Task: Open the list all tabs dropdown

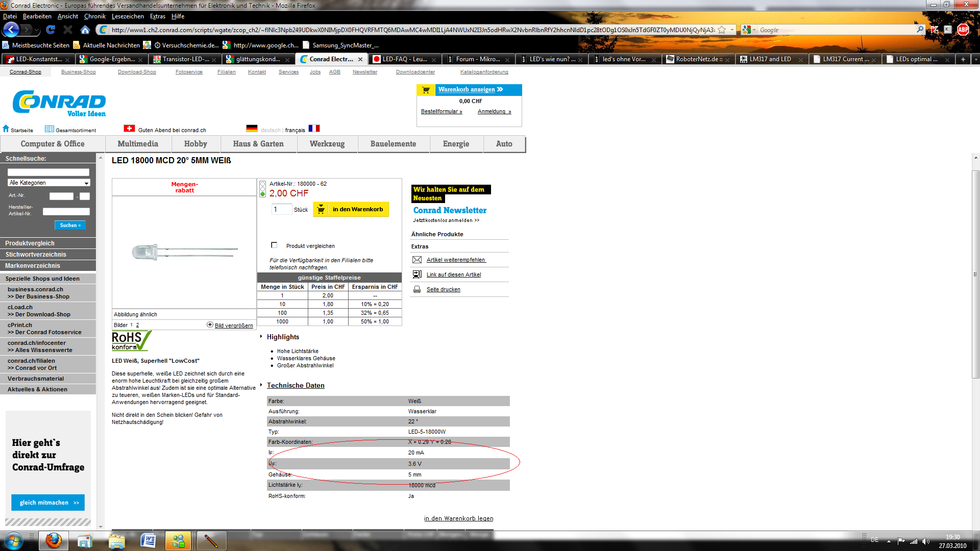Action: click(x=975, y=59)
